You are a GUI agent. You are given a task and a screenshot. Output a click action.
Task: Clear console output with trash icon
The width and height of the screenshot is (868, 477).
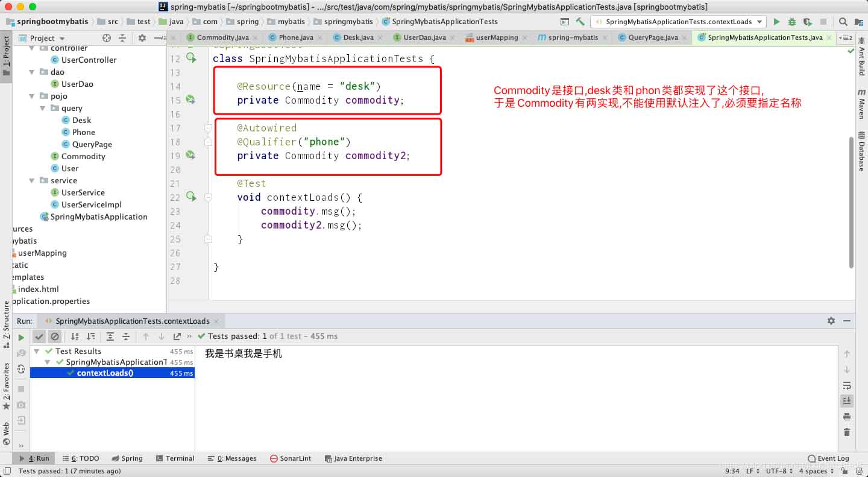[847, 432]
